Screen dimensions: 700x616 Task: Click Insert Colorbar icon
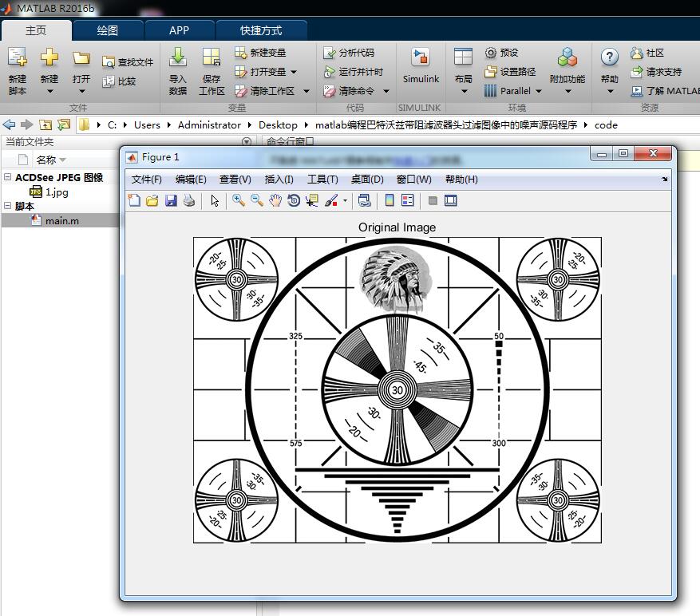[390, 200]
